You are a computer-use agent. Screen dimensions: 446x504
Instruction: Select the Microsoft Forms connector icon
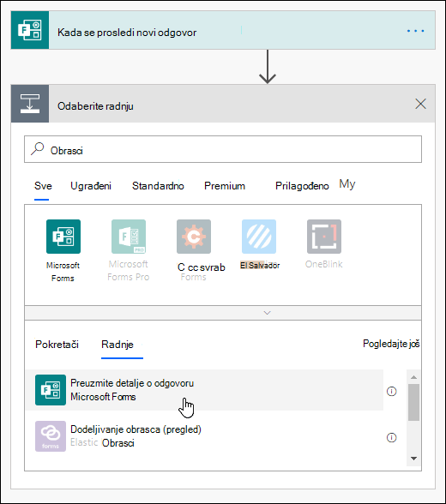[63, 237]
